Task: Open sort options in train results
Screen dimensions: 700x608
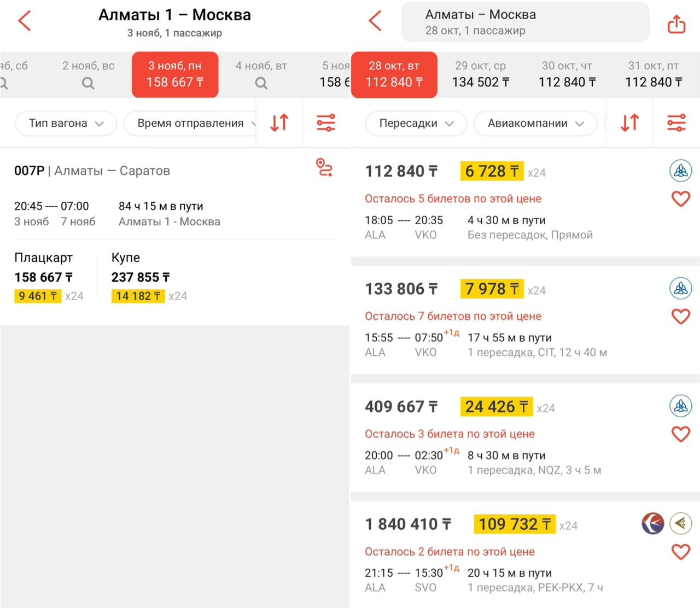Action: click(x=279, y=123)
